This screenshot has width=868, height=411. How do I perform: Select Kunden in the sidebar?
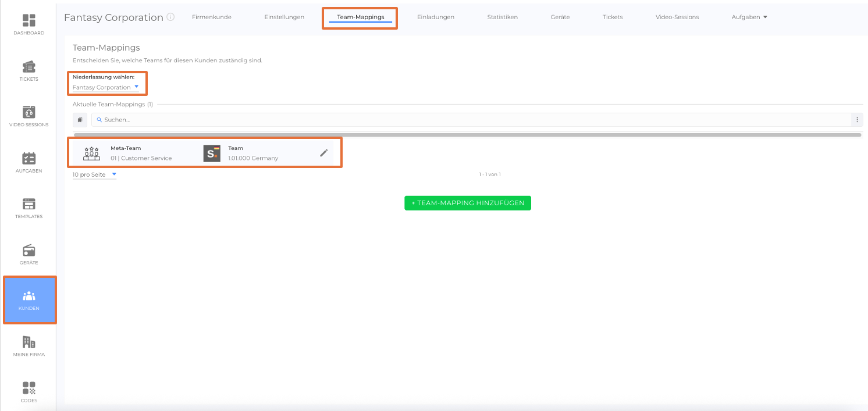click(29, 300)
